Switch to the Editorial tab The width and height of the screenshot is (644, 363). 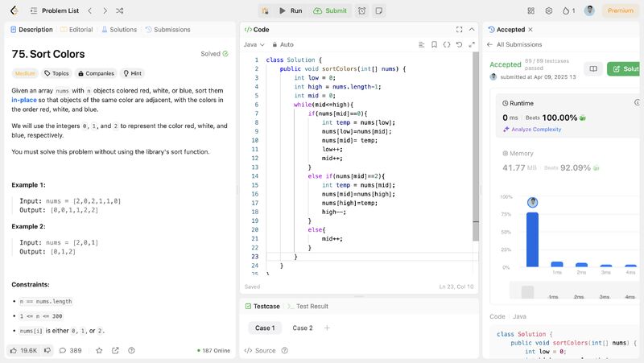pos(76,29)
